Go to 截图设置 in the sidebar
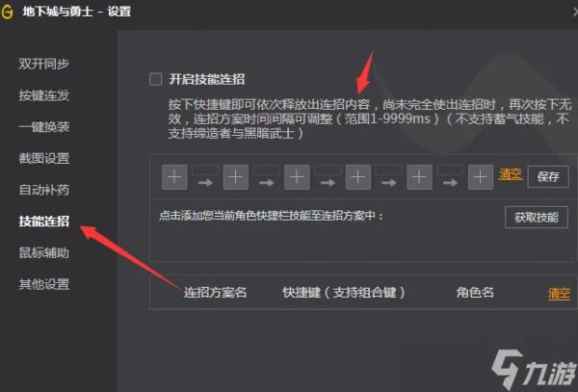The width and height of the screenshot is (578, 392). coord(44,158)
